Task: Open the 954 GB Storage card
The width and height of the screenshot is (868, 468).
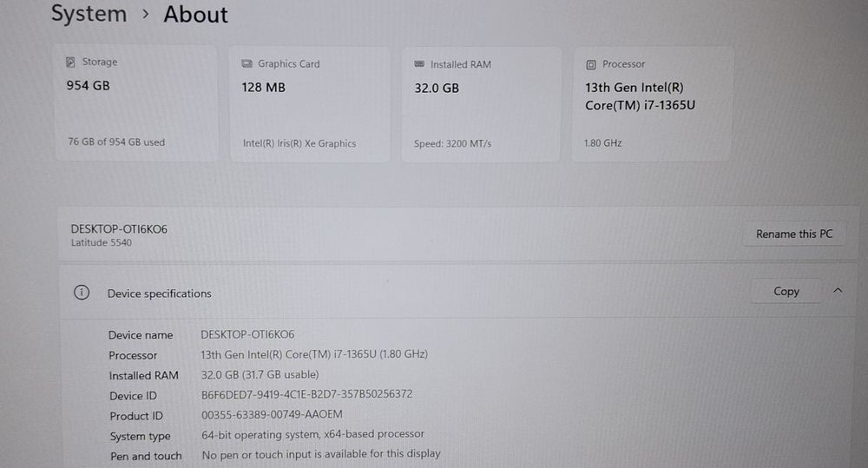Action: (x=136, y=102)
